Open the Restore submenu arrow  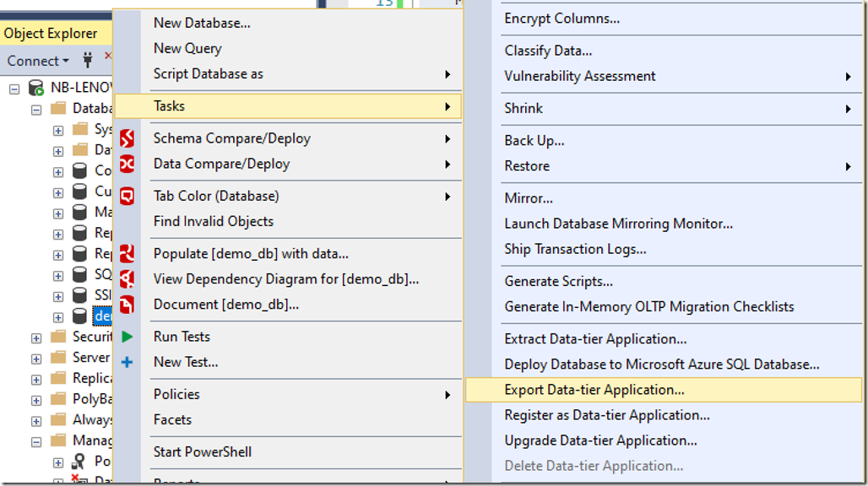click(x=848, y=166)
